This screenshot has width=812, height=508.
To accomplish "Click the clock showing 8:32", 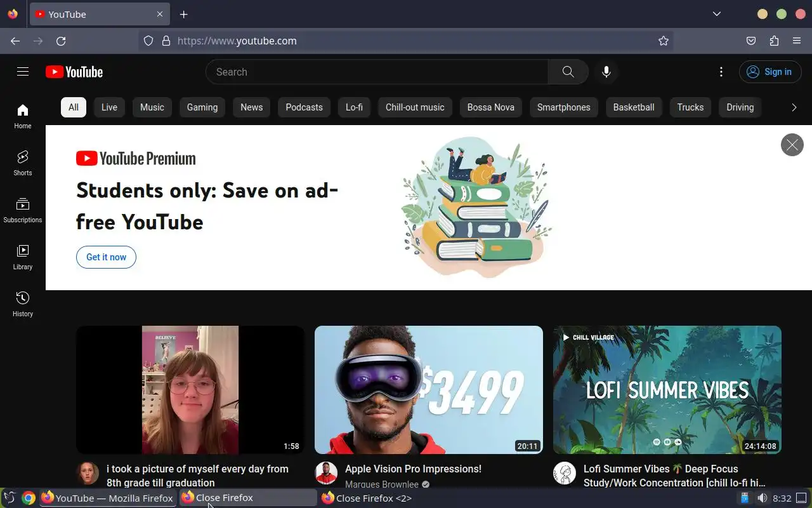I will coord(782,498).
